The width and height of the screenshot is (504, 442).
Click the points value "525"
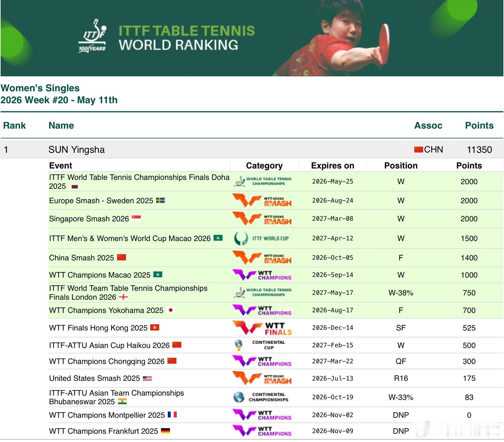pyautogui.click(x=469, y=328)
